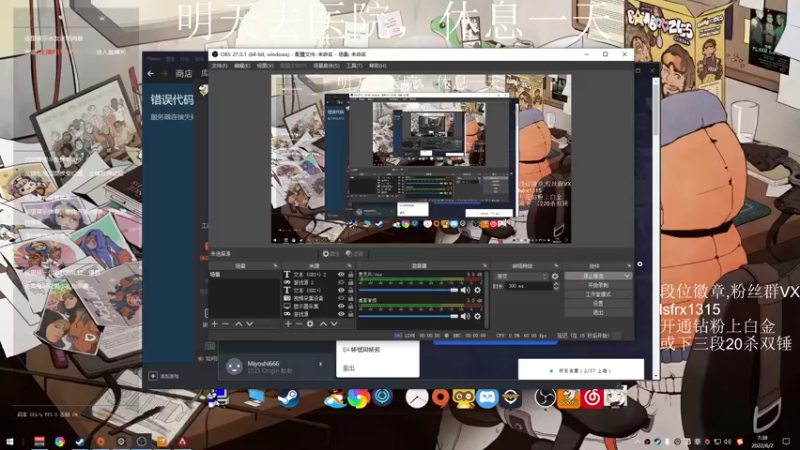Open the Origin orange icon in the dock

click(440, 398)
